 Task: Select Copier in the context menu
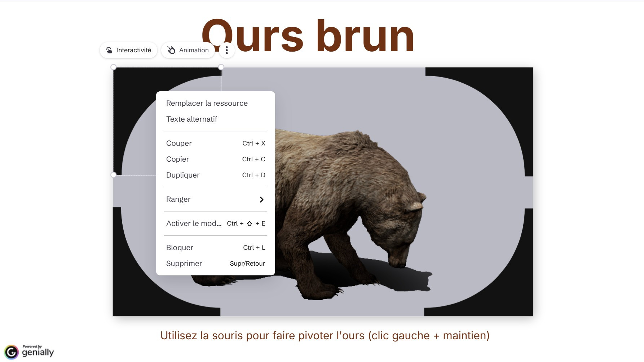pos(215,159)
